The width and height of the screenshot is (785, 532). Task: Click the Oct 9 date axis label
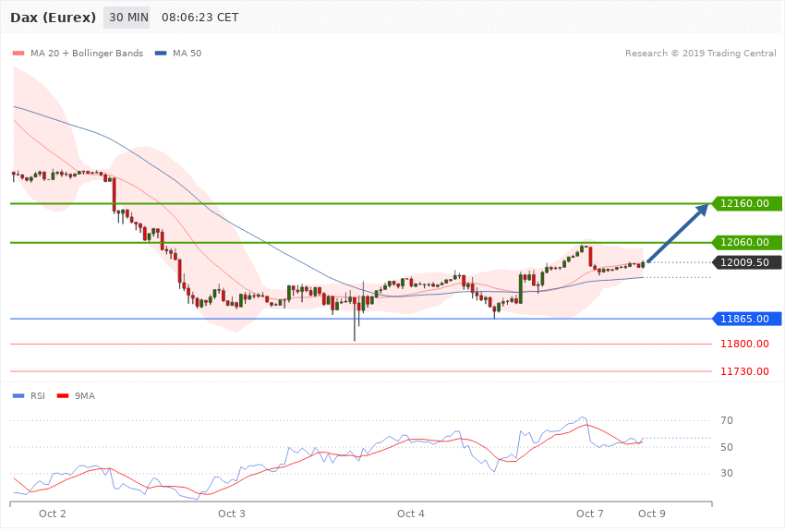[x=652, y=514]
